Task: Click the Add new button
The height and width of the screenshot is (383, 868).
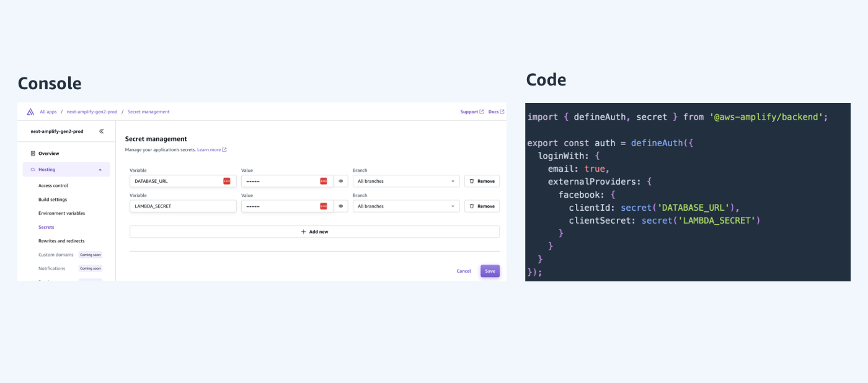Action: tap(314, 232)
